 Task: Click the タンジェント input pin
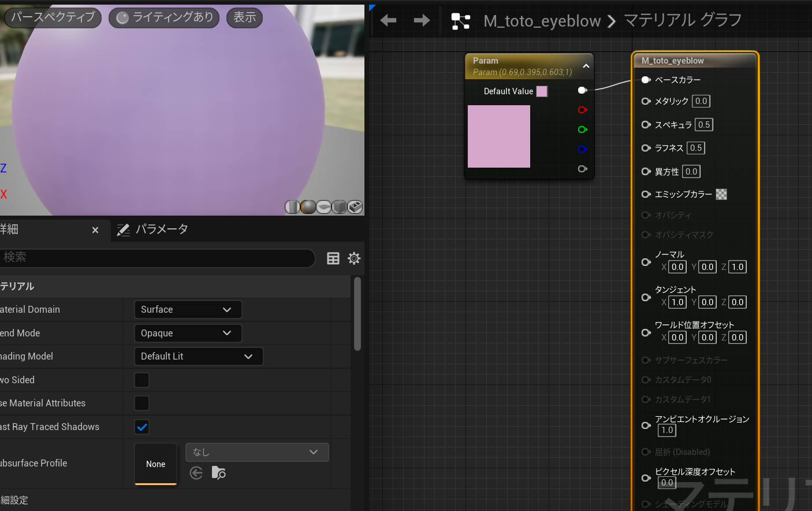646,297
